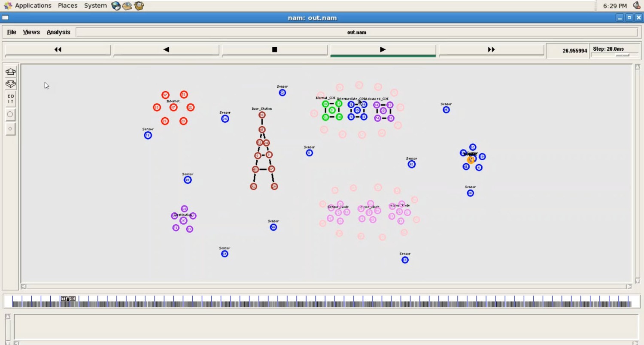Zoom out using the down arrow icon
Image resolution: width=644 pixels, height=345 pixels.
10,85
